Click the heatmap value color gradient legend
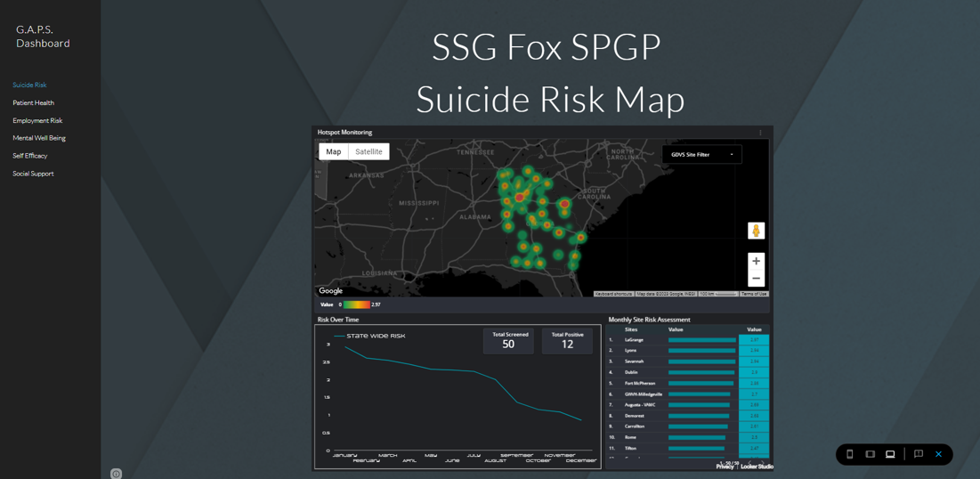This screenshot has width=980, height=479. pos(356,304)
